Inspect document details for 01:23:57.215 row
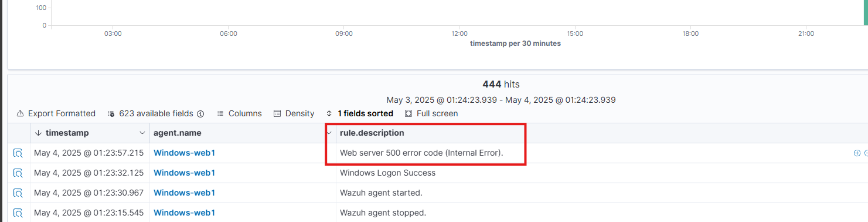Viewport: 868px width, 222px height. pyautogui.click(x=18, y=153)
